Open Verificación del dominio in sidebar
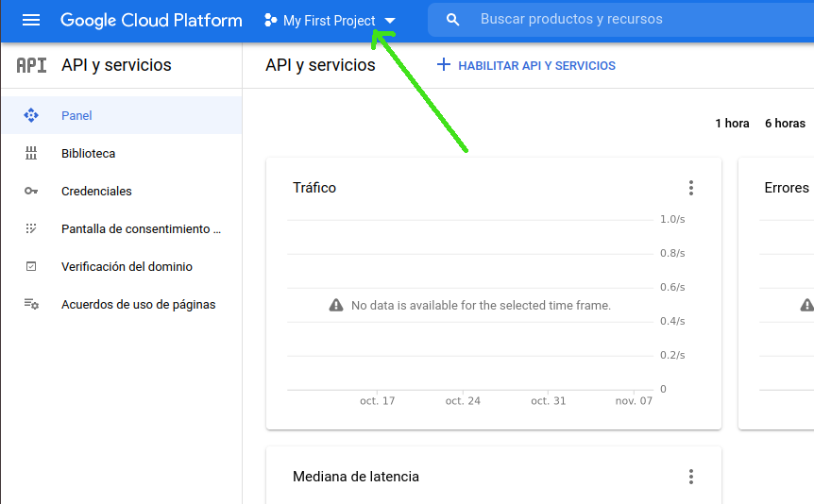The width and height of the screenshot is (814, 504). click(x=122, y=266)
